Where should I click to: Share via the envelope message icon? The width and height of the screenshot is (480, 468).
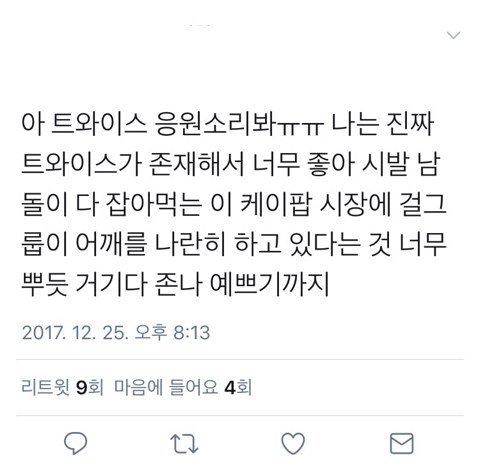click(402, 443)
